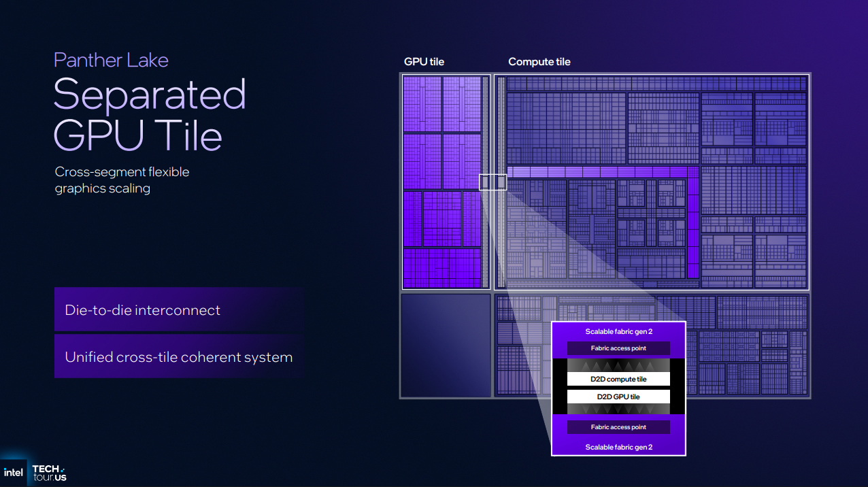
Task: Click the Compute tile label
Action: pyautogui.click(x=539, y=62)
